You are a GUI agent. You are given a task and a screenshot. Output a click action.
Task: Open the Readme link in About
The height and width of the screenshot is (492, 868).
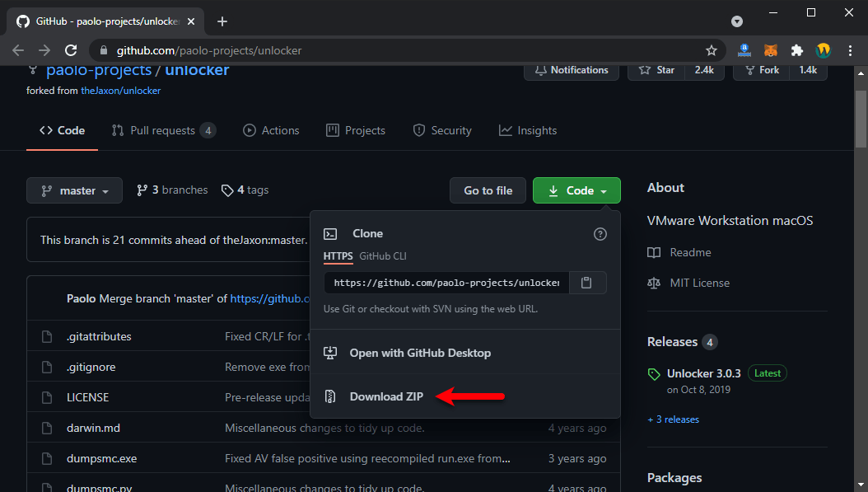pyautogui.click(x=679, y=253)
